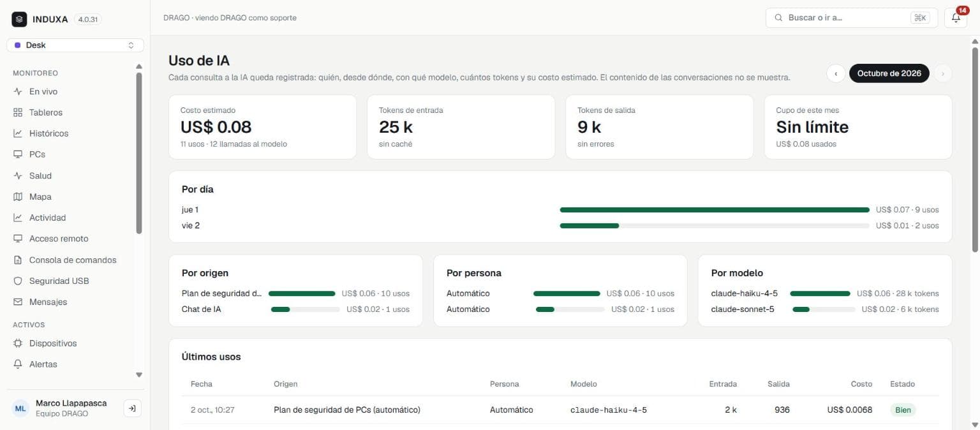980x430 pixels.
Task: Click the Alertas bell icon in sidebar
Action: click(18, 365)
